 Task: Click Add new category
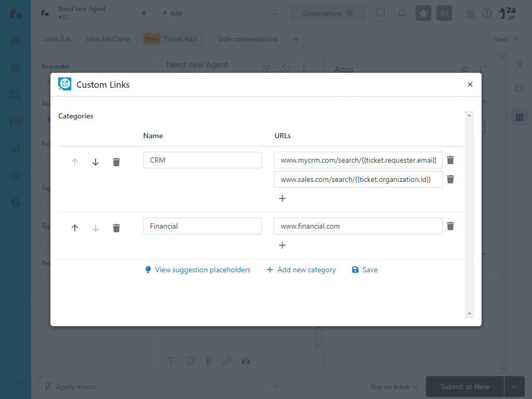[301, 270]
